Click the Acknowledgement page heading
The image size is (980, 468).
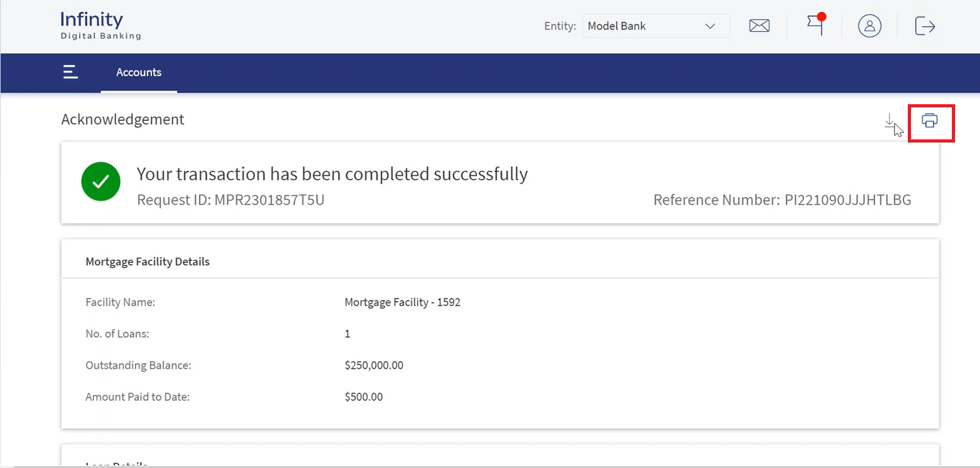tap(123, 120)
